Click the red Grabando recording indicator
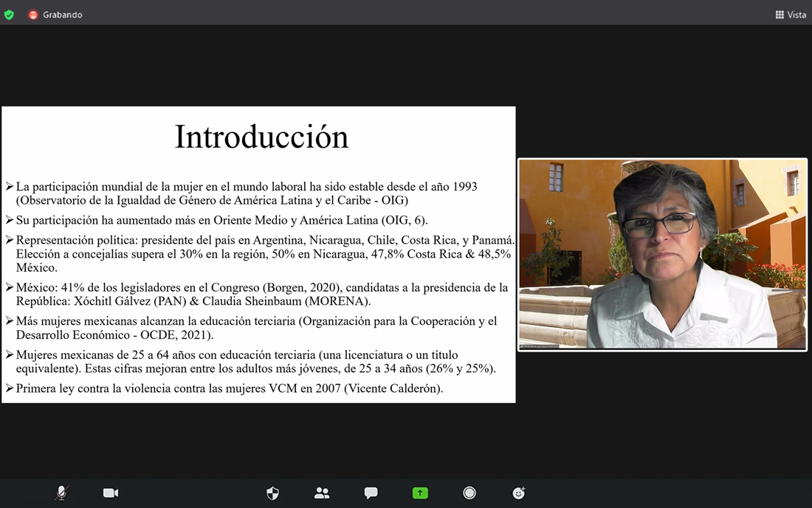Screen dimensions: 812x508 point(33,15)
